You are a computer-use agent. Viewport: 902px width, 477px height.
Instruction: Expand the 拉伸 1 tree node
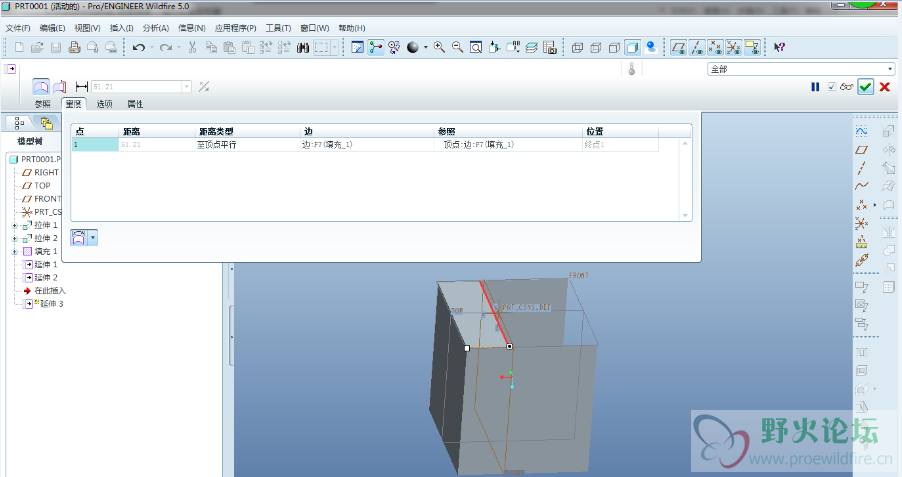pos(14,225)
